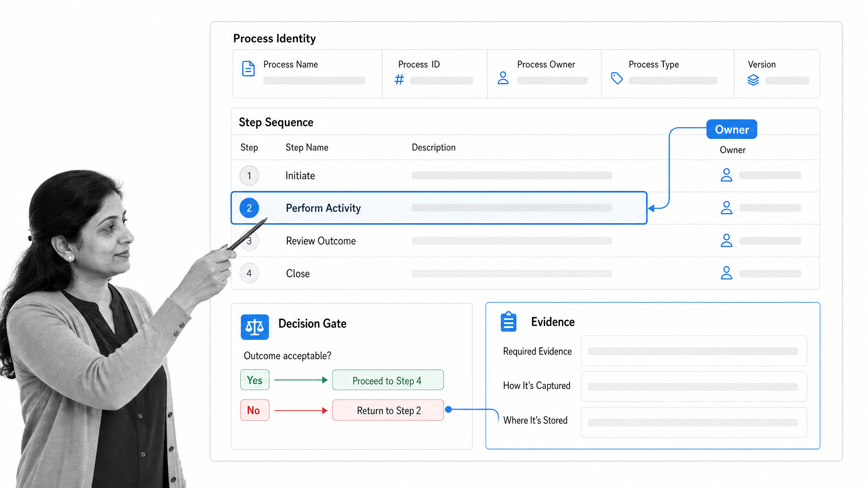Click the person icon beside Process Owner
The image size is (868, 488).
503,78
